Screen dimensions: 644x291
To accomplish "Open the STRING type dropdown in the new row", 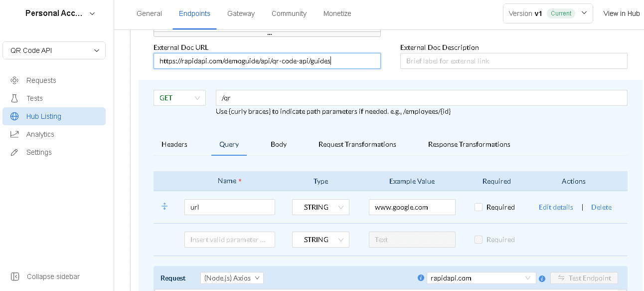I will coord(321,240).
